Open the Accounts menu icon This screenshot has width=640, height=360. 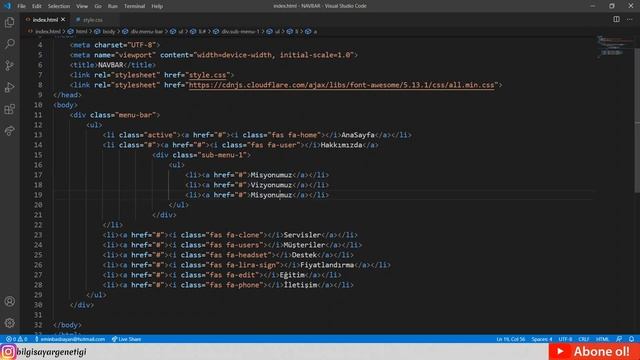tap(9, 301)
